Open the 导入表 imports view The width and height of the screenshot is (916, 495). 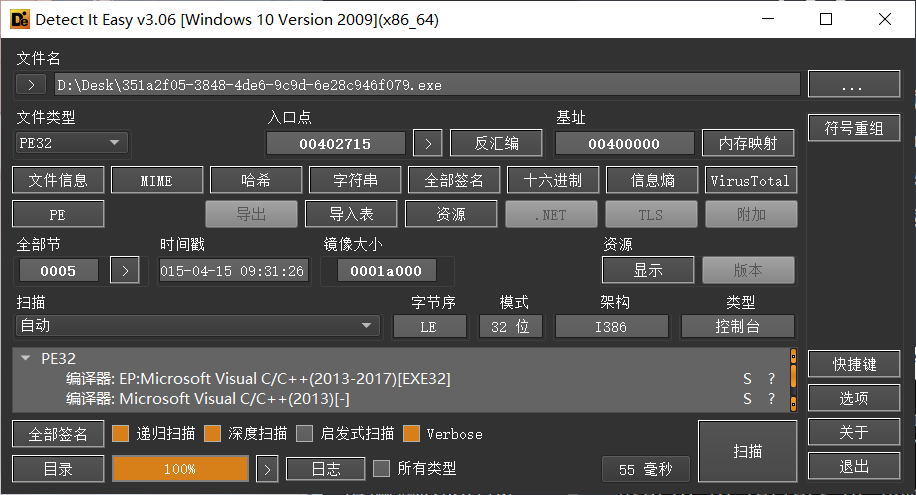tap(351, 214)
